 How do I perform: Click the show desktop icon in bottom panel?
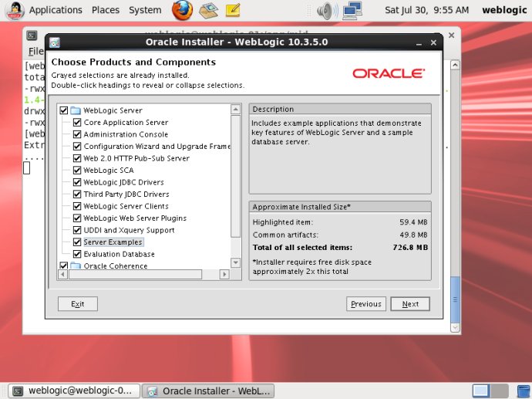(524, 391)
